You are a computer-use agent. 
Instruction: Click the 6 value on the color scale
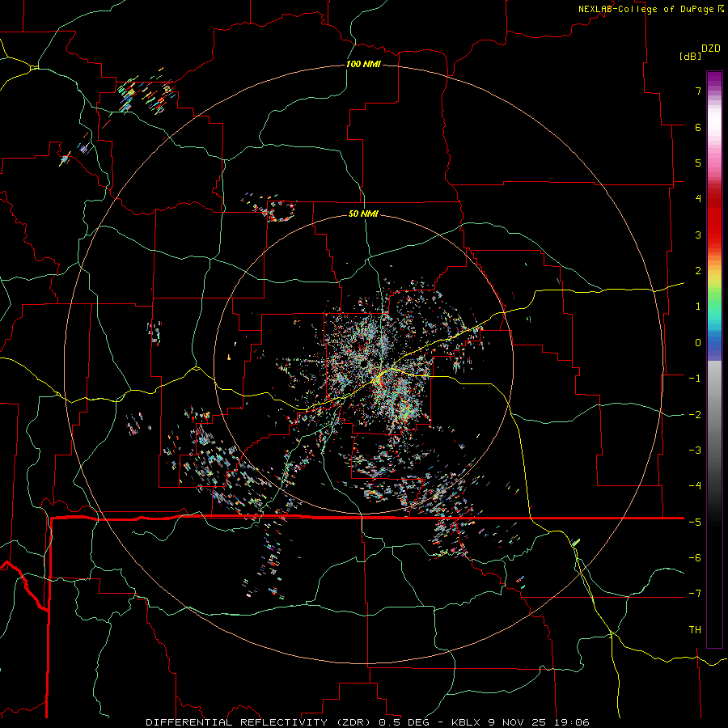click(698, 127)
